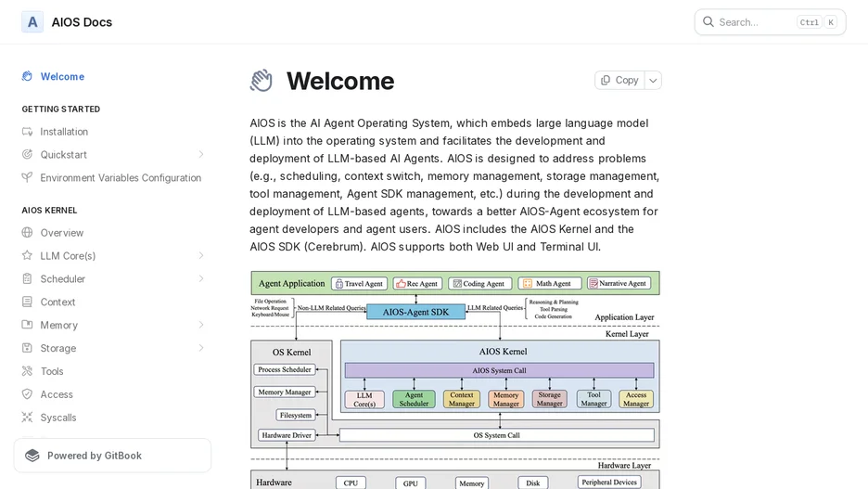Click the Context document icon
Screen dimensions: 868x489
tap(27, 302)
